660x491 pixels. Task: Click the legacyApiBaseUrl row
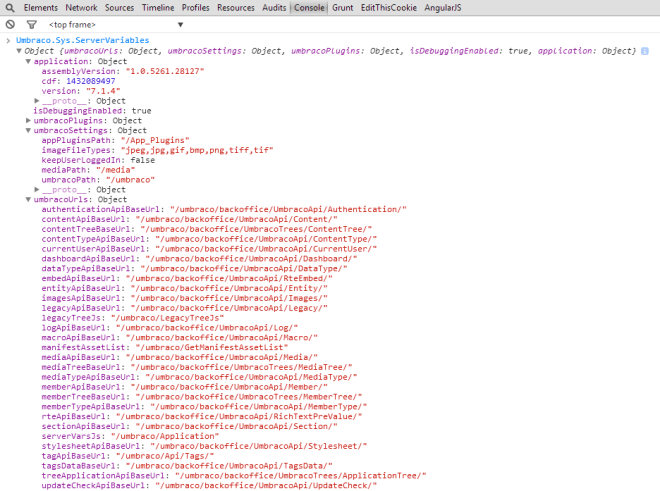click(184, 308)
